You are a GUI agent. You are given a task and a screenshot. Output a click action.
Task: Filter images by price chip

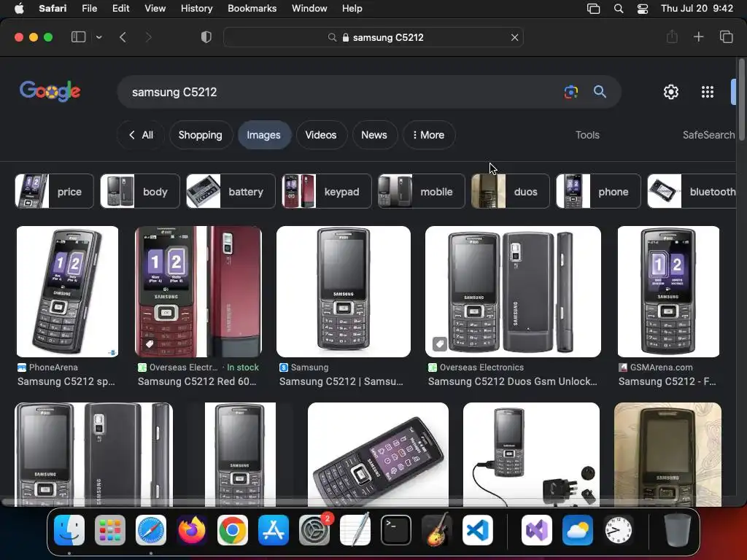(x=54, y=192)
